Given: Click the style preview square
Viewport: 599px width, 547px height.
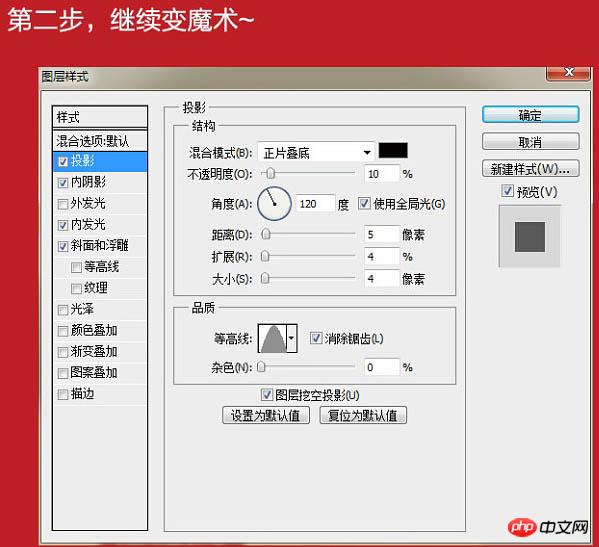Looking at the screenshot, I should (x=529, y=236).
